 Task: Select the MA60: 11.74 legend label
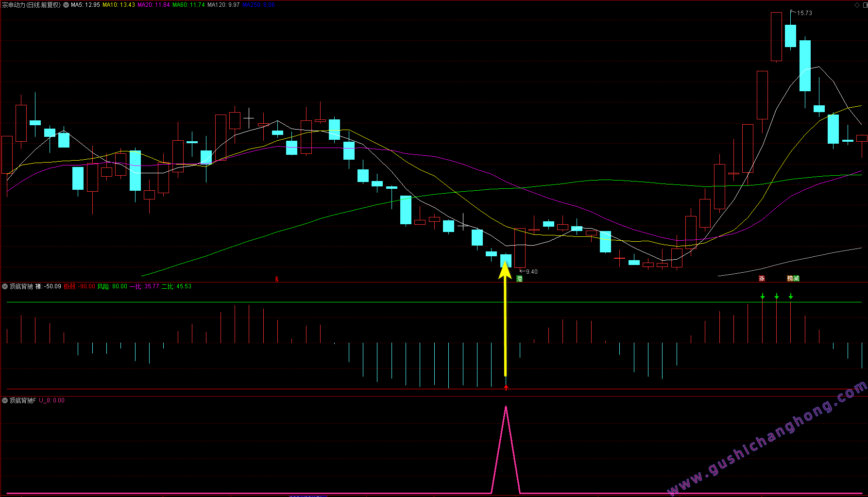point(188,5)
